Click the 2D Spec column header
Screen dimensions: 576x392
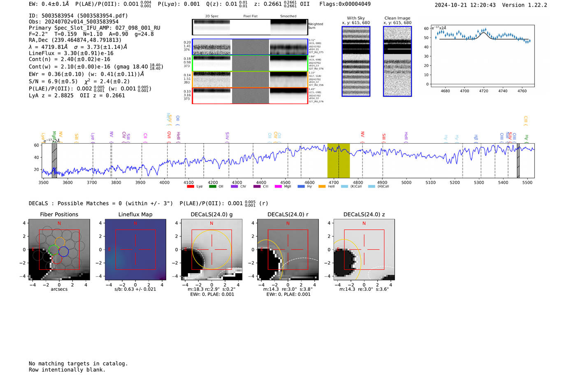point(212,16)
